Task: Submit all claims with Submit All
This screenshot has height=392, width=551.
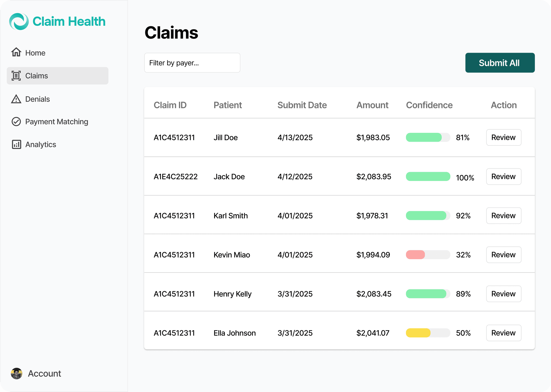Action: pyautogui.click(x=500, y=63)
